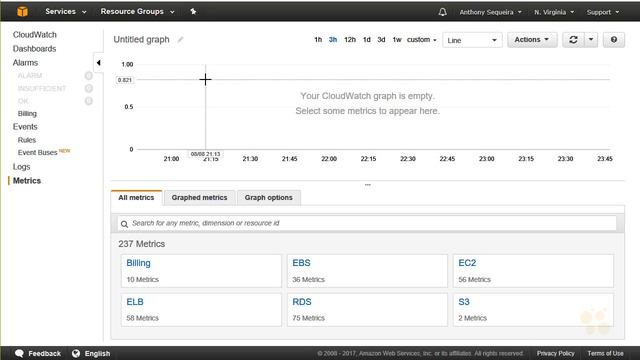Image resolution: width=640 pixels, height=360 pixels.
Task: Select the 3h time range
Action: (x=333, y=40)
